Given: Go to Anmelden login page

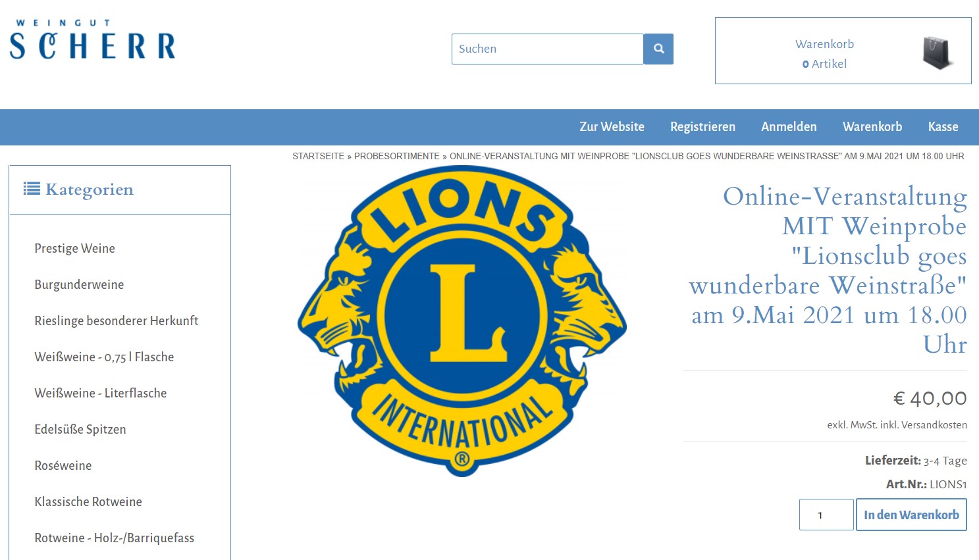Looking at the screenshot, I should (x=789, y=127).
